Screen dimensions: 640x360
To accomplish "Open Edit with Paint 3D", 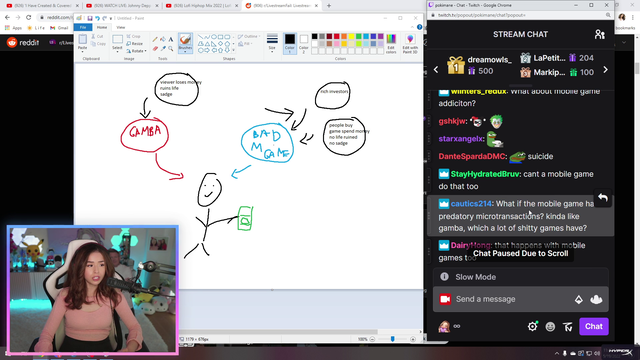I will coord(410,44).
